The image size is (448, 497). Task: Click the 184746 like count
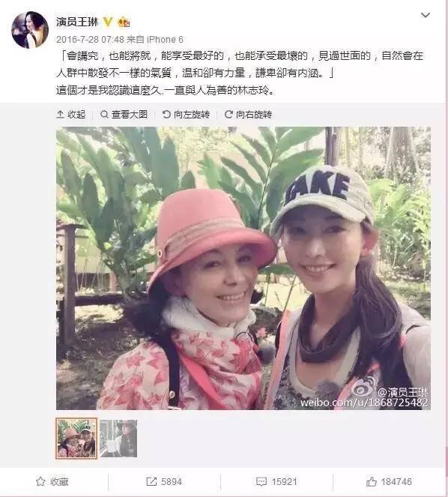click(x=396, y=482)
